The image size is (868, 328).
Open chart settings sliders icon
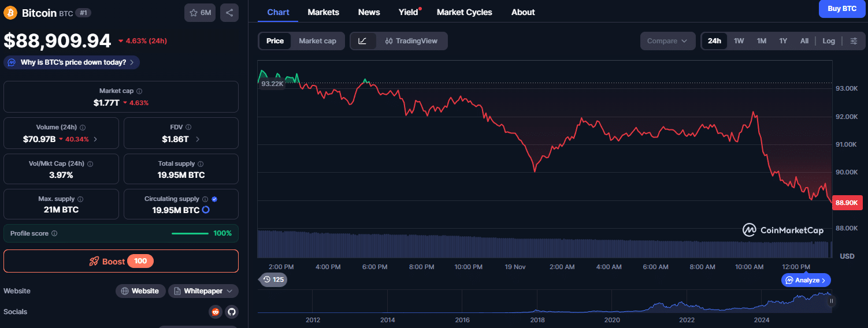(854, 41)
